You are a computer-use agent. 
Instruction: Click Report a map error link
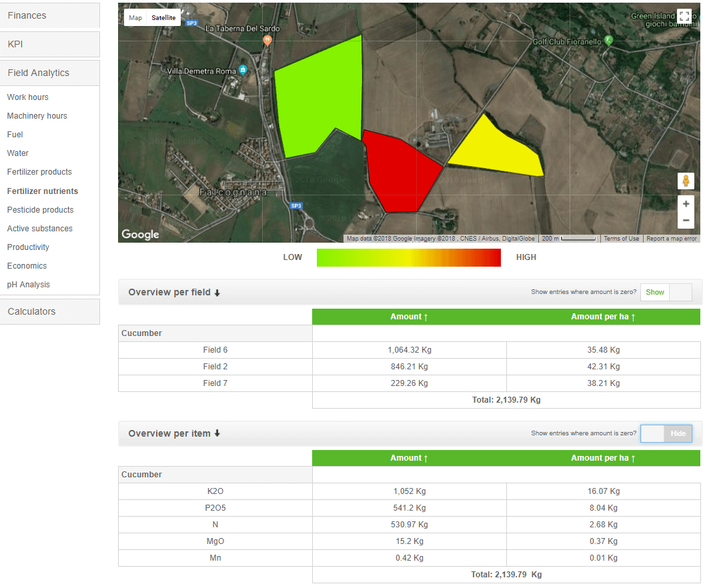pyautogui.click(x=671, y=239)
